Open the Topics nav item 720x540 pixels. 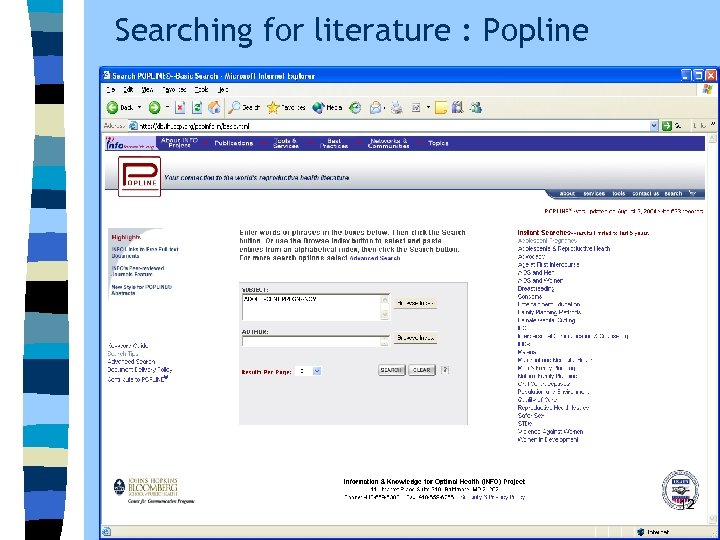click(x=438, y=143)
